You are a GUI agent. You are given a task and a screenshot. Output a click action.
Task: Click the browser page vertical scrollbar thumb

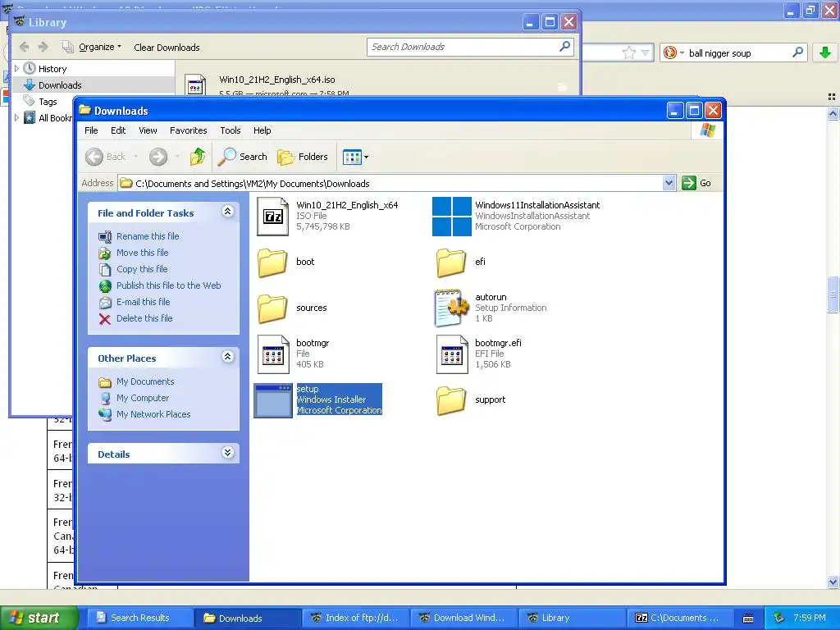[x=833, y=294]
